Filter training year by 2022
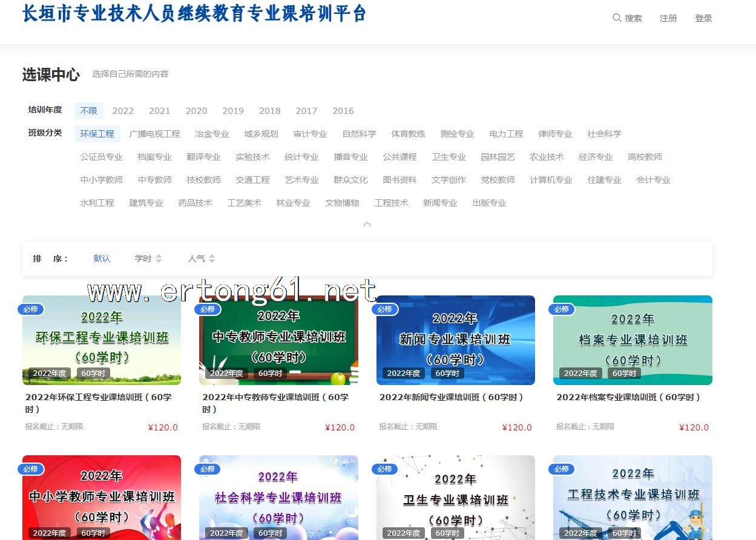756x540 pixels. pyautogui.click(x=123, y=111)
